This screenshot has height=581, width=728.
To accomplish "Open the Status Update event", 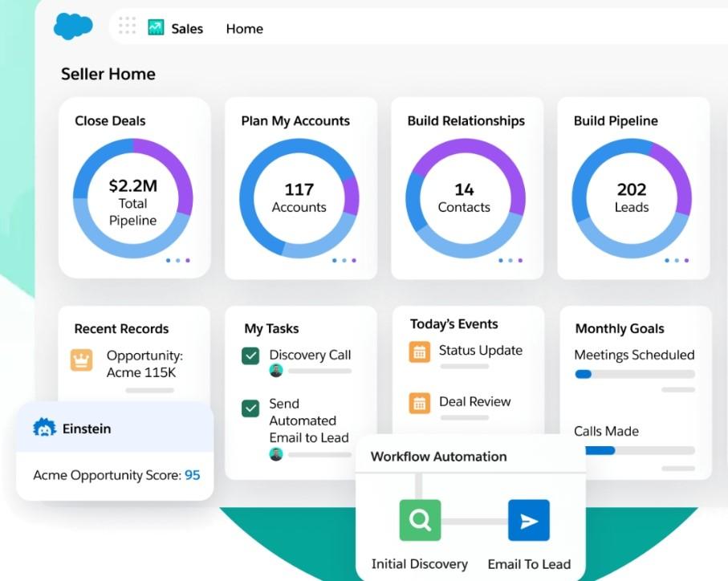I will (x=481, y=351).
